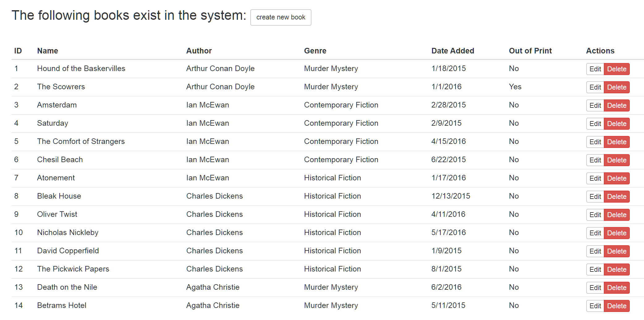Edit The Comfort of Strangers

595,142
